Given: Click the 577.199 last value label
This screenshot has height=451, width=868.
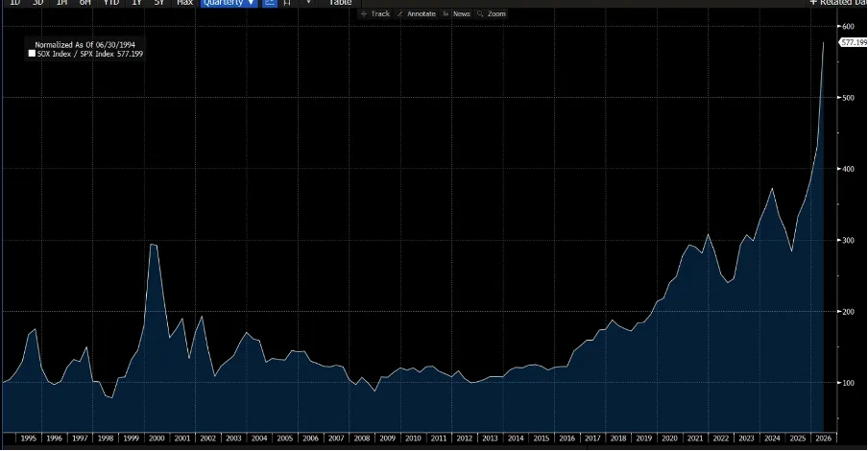Looking at the screenshot, I should pyautogui.click(x=854, y=42).
